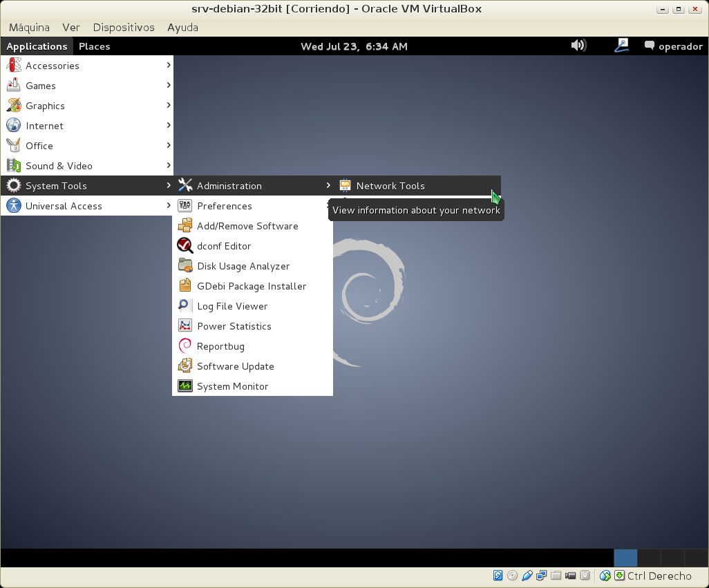Click the Power Statistics icon
This screenshot has width=709, height=588.
tap(185, 326)
